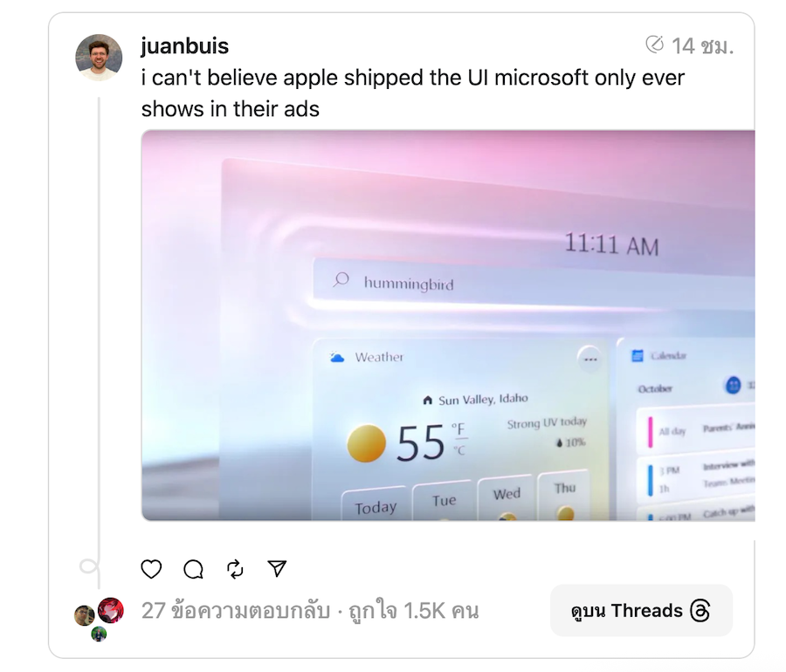786x672 pixels.
Task: Open the juanbuis username link
Action: pyautogui.click(x=185, y=46)
